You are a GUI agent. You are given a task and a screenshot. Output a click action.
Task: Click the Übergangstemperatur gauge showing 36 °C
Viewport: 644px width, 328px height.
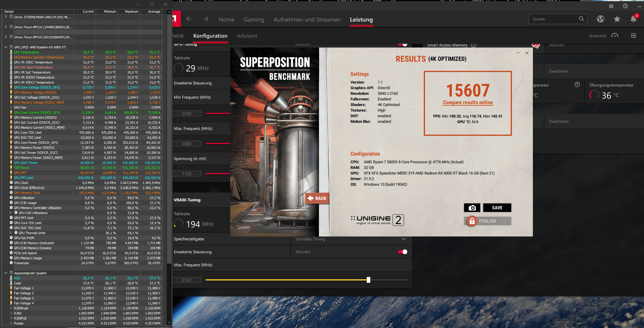click(594, 95)
